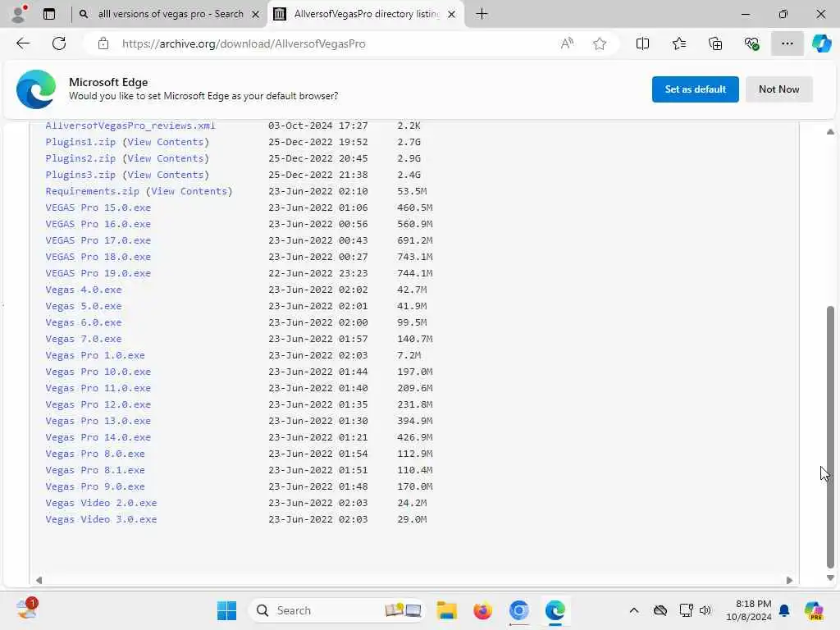Set Microsoft Edge as default browser
Screen dimensions: 840x630
[695, 89]
